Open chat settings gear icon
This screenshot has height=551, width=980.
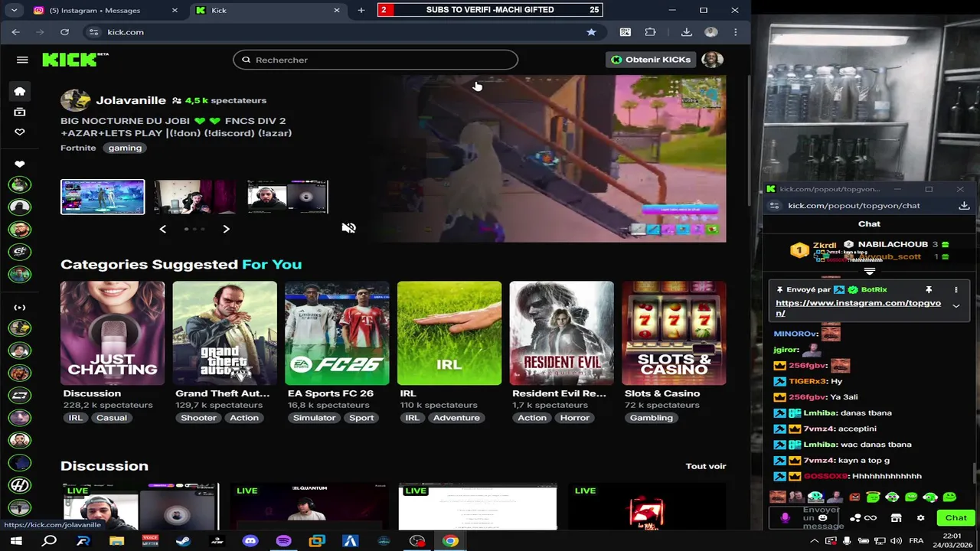(x=920, y=518)
